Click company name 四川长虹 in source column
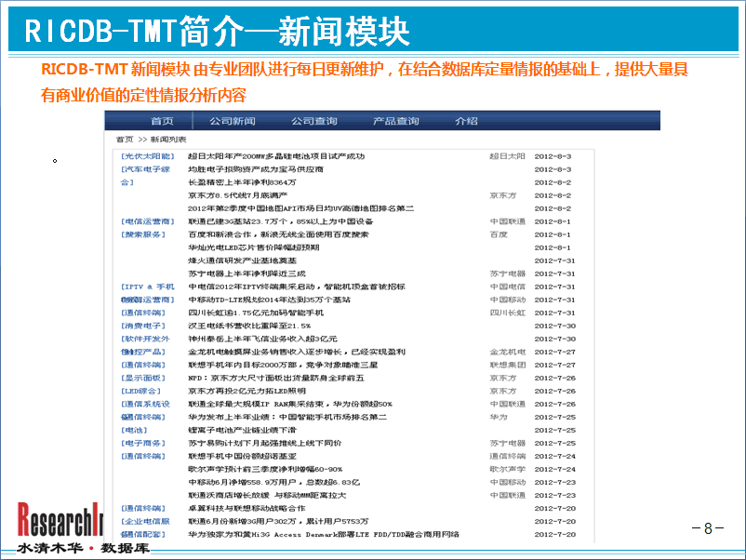The height and width of the screenshot is (560, 746). 507,313
